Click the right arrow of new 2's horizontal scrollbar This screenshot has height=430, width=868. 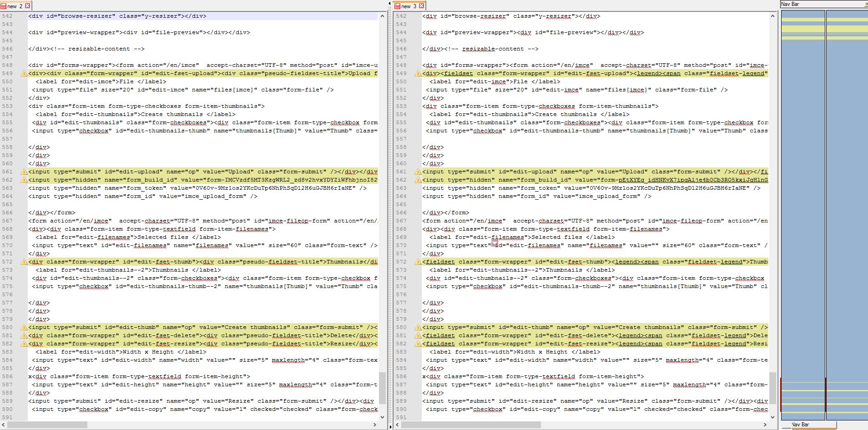coord(375,425)
